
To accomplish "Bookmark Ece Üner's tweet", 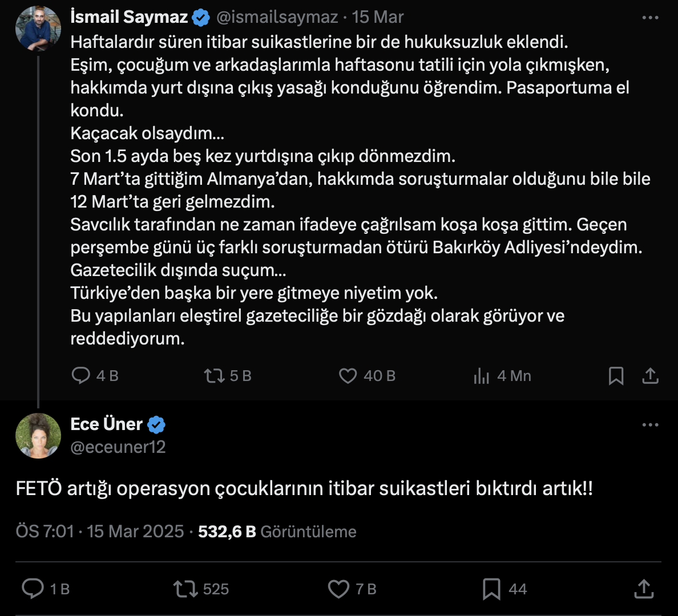I will point(491,589).
